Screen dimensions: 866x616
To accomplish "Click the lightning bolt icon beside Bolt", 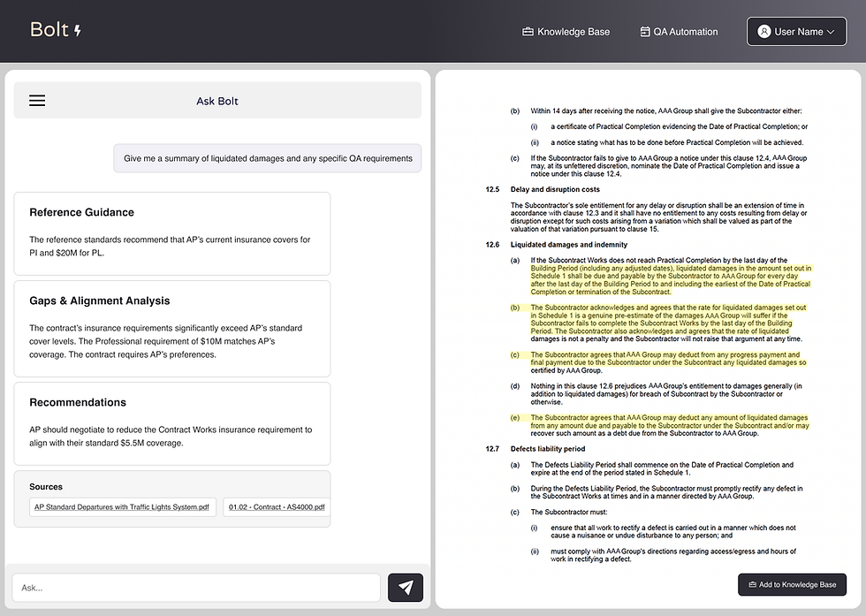I will [78, 30].
